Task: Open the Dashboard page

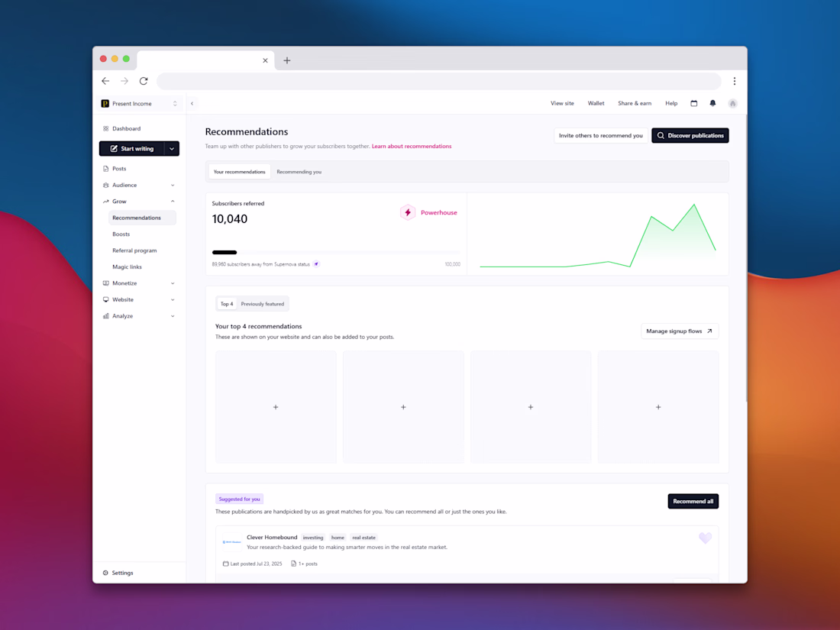Action: 127,128
